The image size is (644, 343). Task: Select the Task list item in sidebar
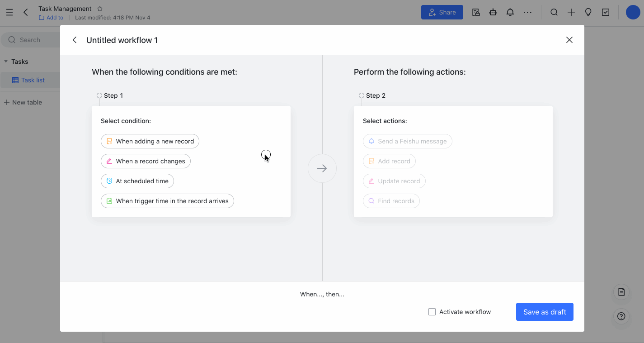click(32, 80)
